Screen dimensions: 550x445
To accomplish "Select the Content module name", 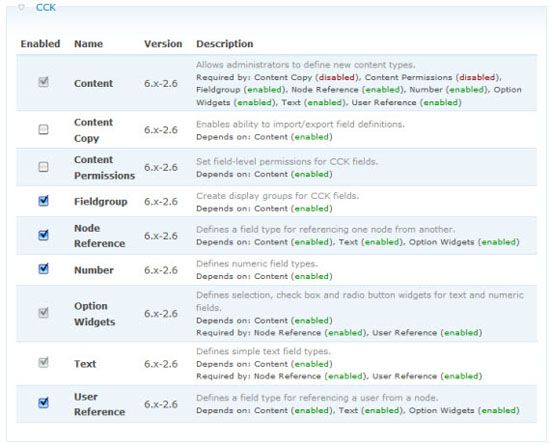I will (93, 83).
